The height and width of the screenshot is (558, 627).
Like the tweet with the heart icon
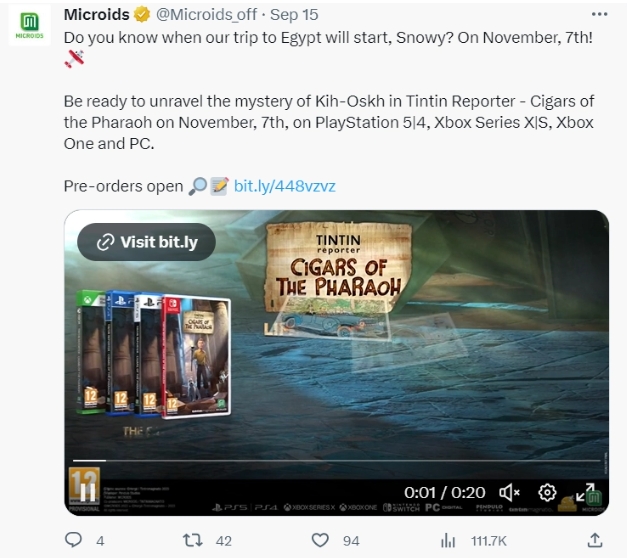coord(320,540)
